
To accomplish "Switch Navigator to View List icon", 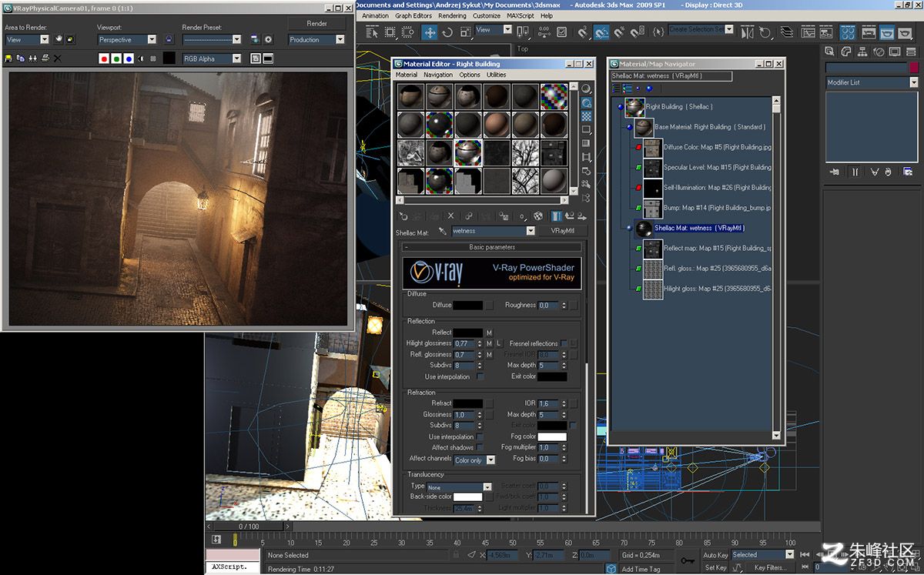I will 616,89.
